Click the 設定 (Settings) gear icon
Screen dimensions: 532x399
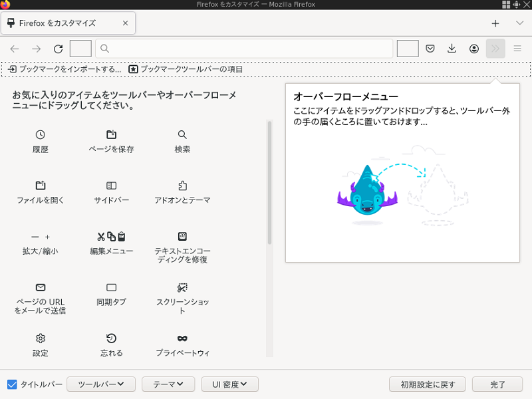click(x=41, y=338)
